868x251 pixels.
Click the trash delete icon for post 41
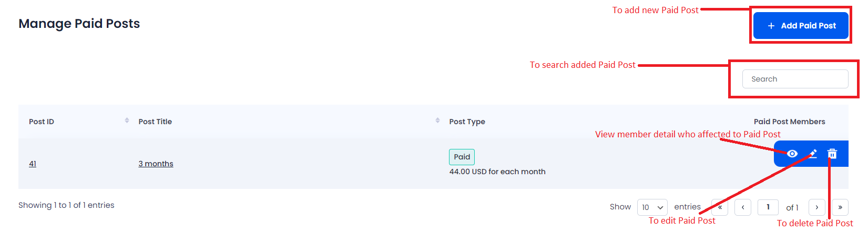[832, 154]
